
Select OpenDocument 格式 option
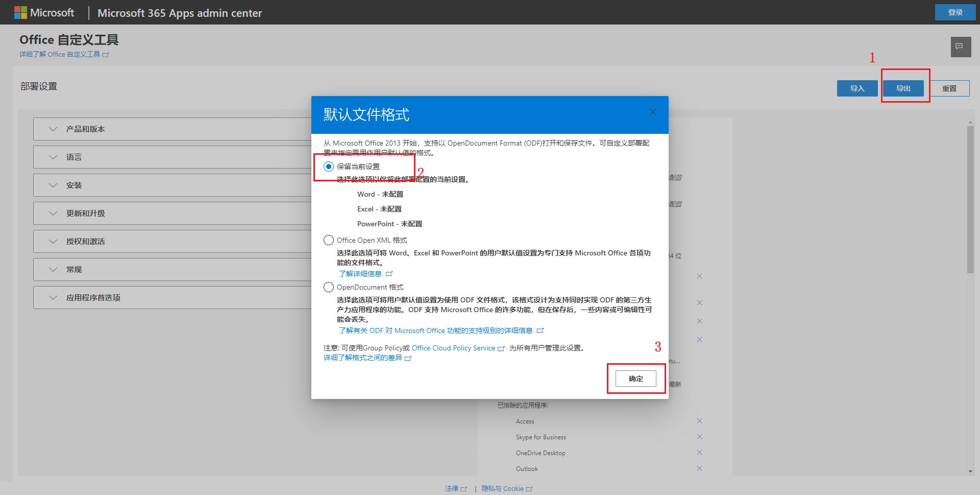point(329,287)
